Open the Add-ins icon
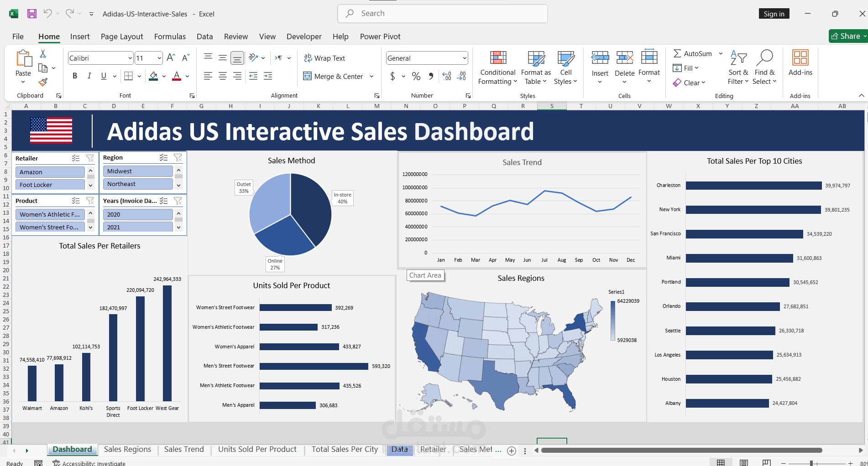 point(800,58)
